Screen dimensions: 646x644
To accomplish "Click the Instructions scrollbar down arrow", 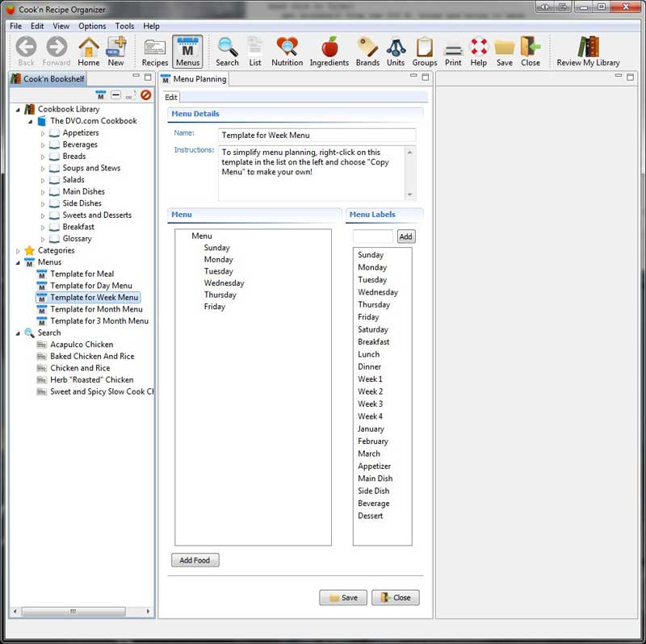I will (409, 194).
